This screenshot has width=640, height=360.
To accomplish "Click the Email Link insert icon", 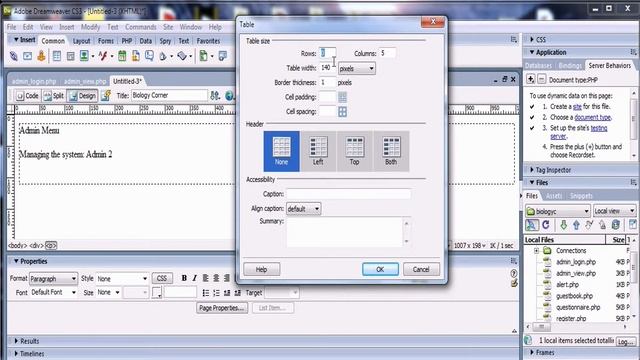I will 27,56.
